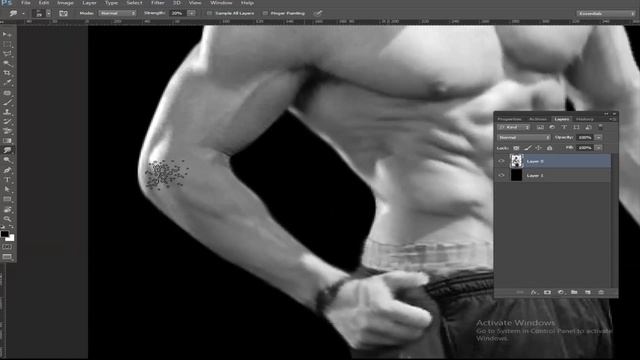The image size is (640, 360).
Task: Add a layer style with fx icon
Action: (x=534, y=292)
